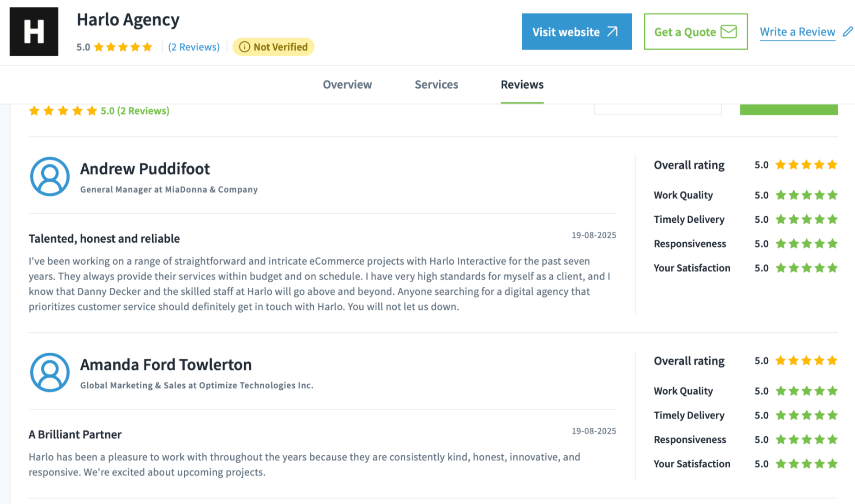
Task: Open the Overview tab
Action: click(347, 84)
